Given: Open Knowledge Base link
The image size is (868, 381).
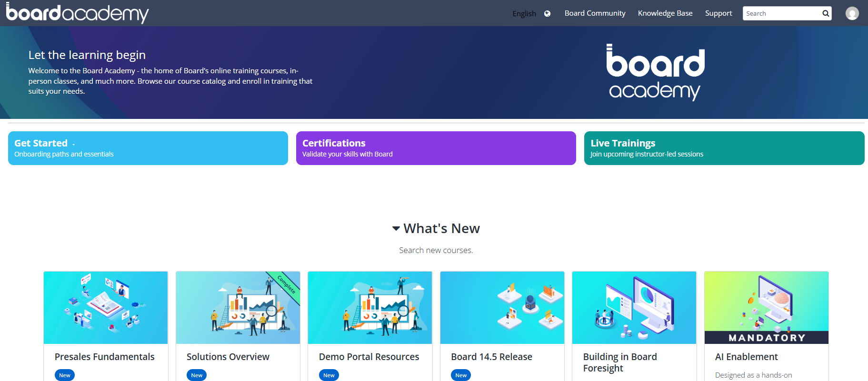Looking at the screenshot, I should pyautogui.click(x=665, y=13).
